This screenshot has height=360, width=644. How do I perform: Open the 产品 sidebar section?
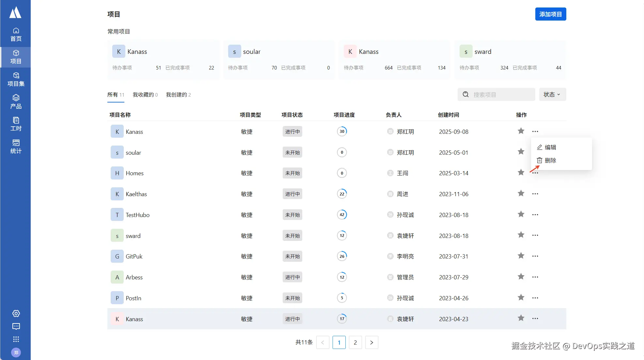[x=16, y=102]
